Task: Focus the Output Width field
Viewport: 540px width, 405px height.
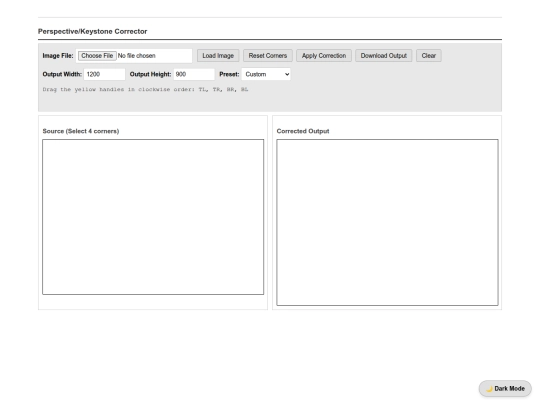Action: click(104, 74)
